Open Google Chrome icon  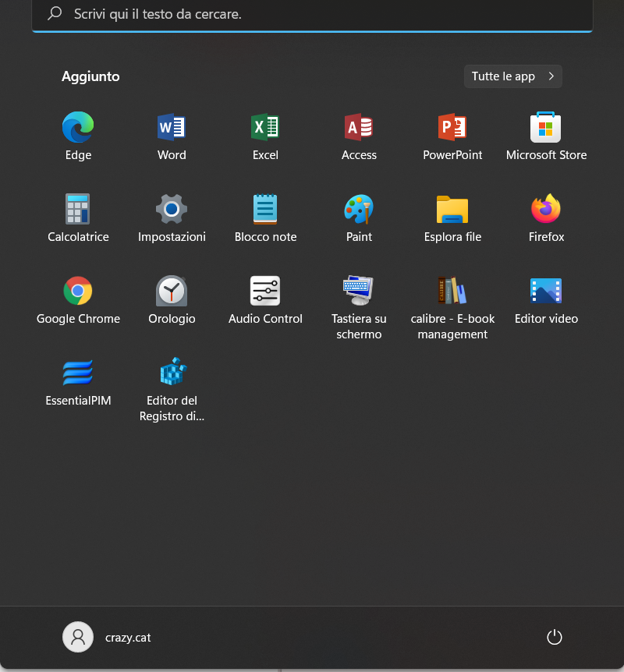[x=78, y=291]
